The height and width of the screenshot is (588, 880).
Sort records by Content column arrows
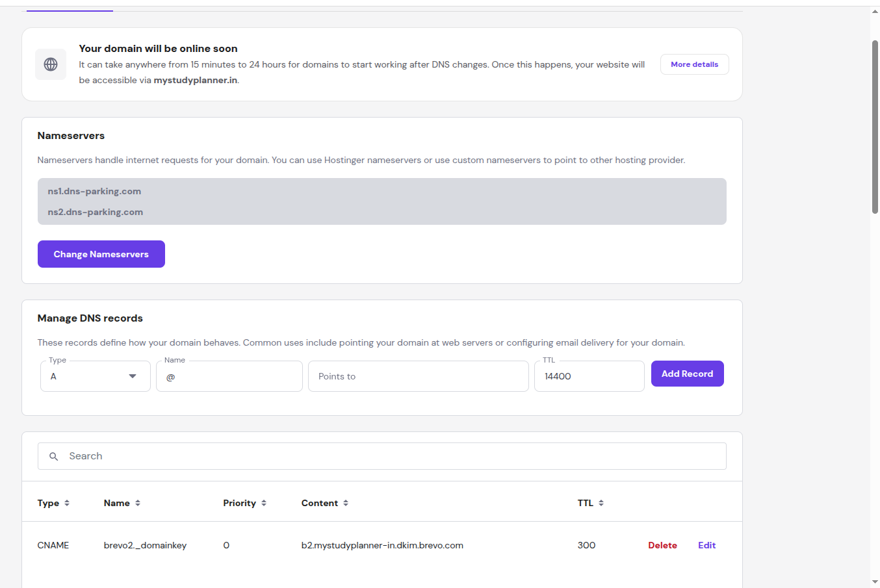[x=346, y=503]
